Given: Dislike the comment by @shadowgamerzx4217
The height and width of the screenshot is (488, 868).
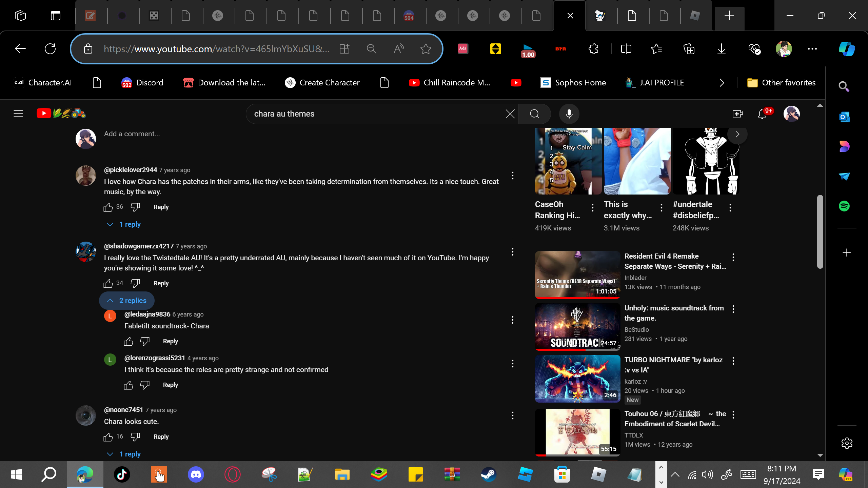Looking at the screenshot, I should [x=135, y=283].
